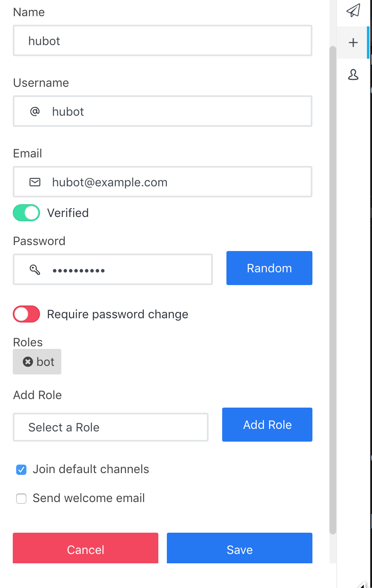Check Send welcome email

coord(21,498)
